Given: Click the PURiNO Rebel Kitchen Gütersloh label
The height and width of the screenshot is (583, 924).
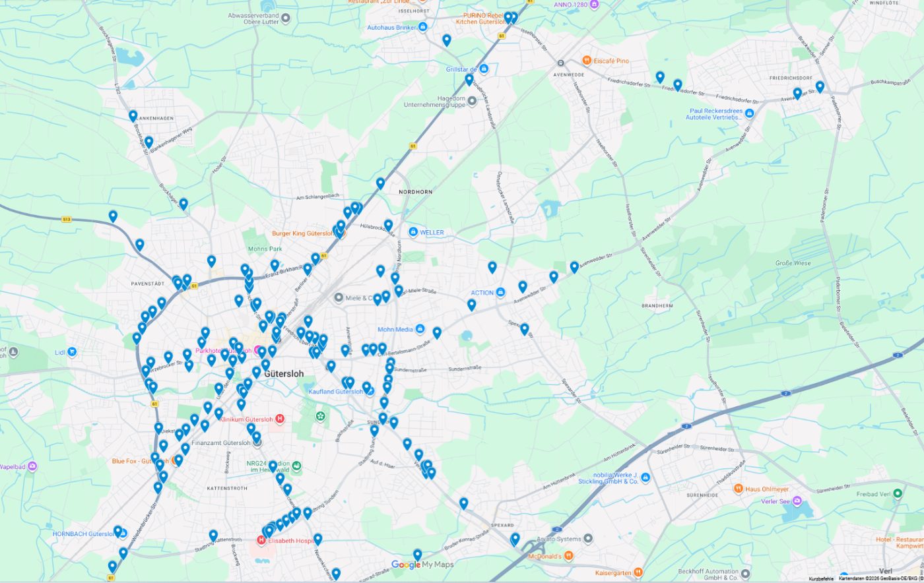Looking at the screenshot, I should pyautogui.click(x=484, y=18).
